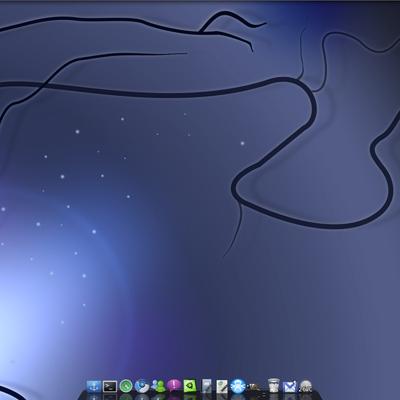400x400 pixels.
Task: Open the mail envelope dock icon
Action: (289, 387)
